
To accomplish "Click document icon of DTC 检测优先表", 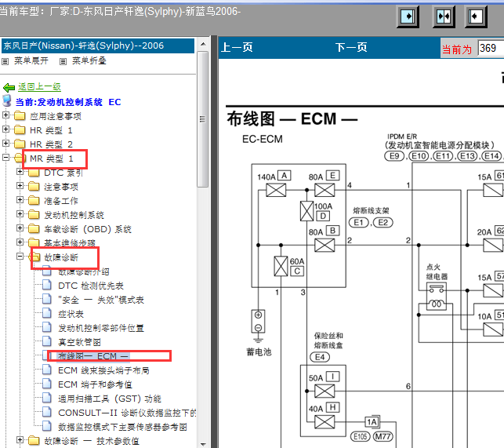I will pyautogui.click(x=47, y=285).
